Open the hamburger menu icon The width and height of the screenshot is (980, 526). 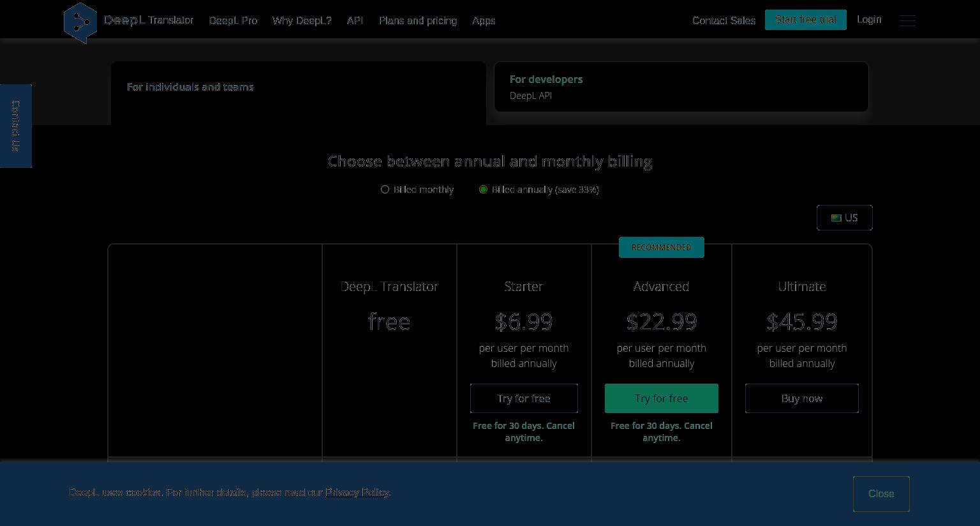[907, 20]
